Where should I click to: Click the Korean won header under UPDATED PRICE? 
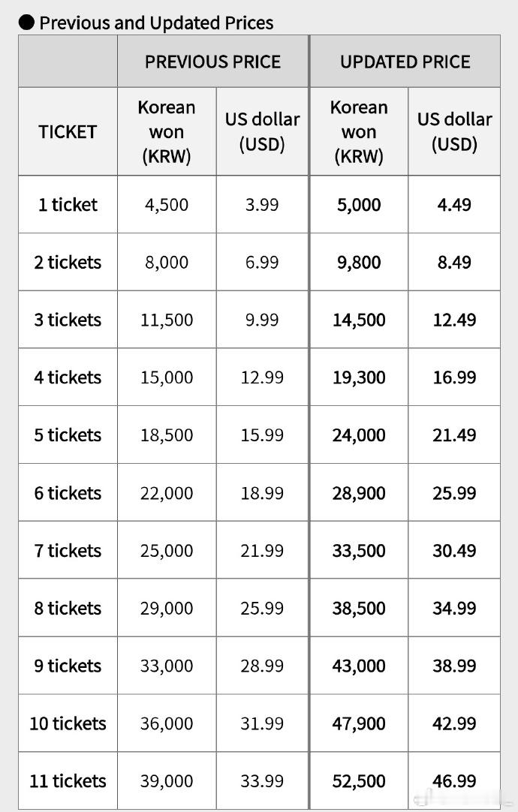(359, 131)
